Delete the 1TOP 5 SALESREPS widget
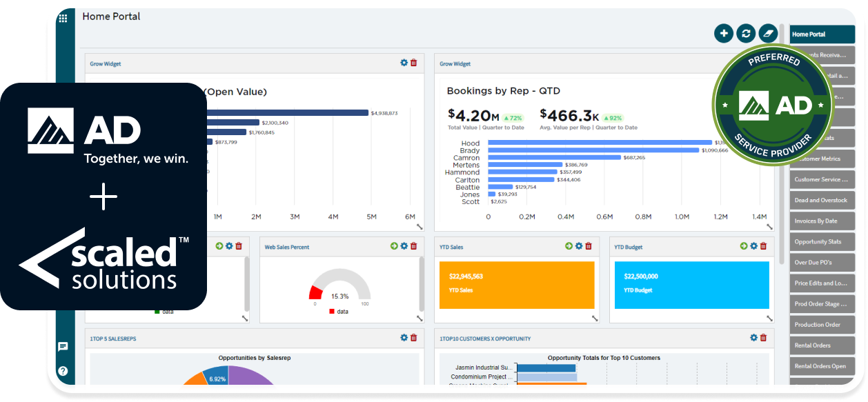The width and height of the screenshot is (868, 402). pos(414,337)
